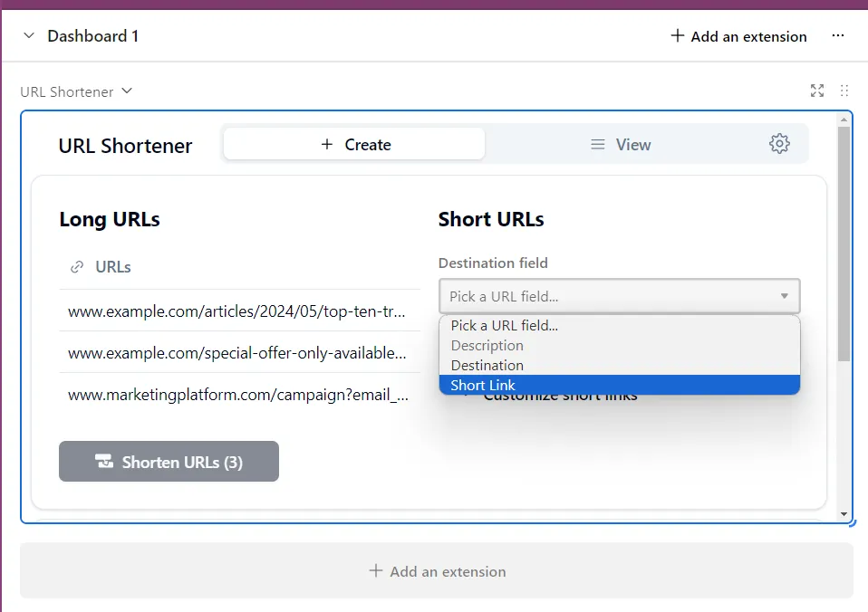Click the bottom Add an extension bar
Image resolution: width=868 pixels, height=612 pixels.
(x=437, y=571)
